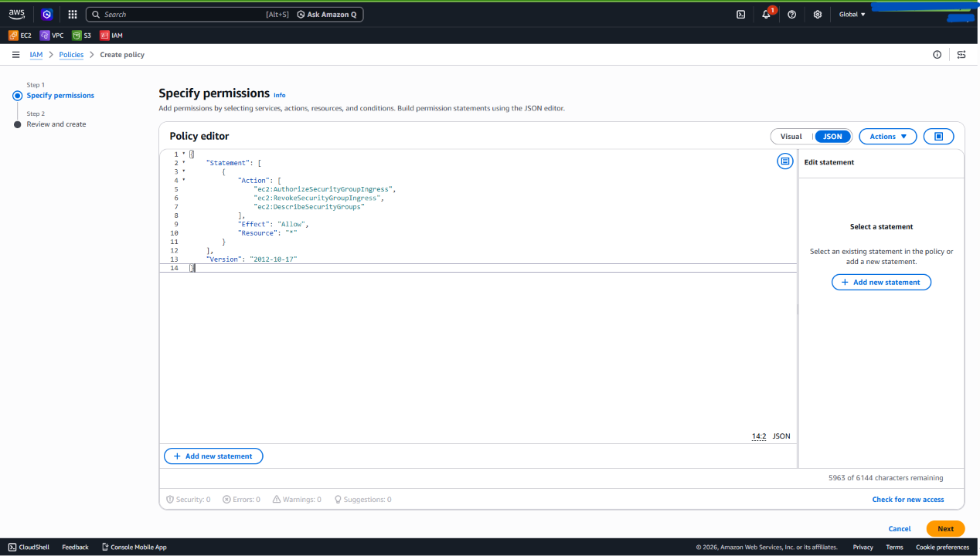Collapse the code fold arrow on line 1
The width and height of the screenshot is (980, 556).
(x=184, y=154)
